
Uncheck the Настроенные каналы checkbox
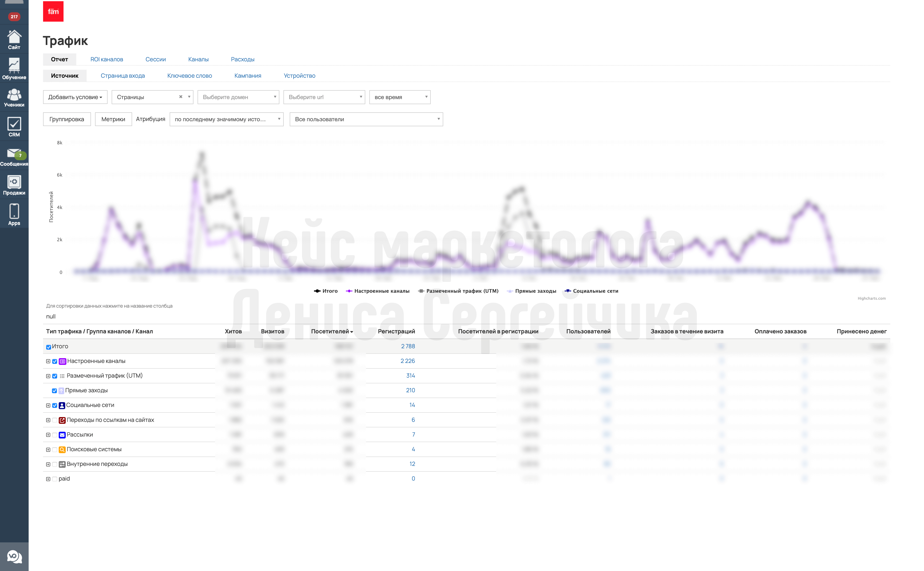pyautogui.click(x=55, y=362)
